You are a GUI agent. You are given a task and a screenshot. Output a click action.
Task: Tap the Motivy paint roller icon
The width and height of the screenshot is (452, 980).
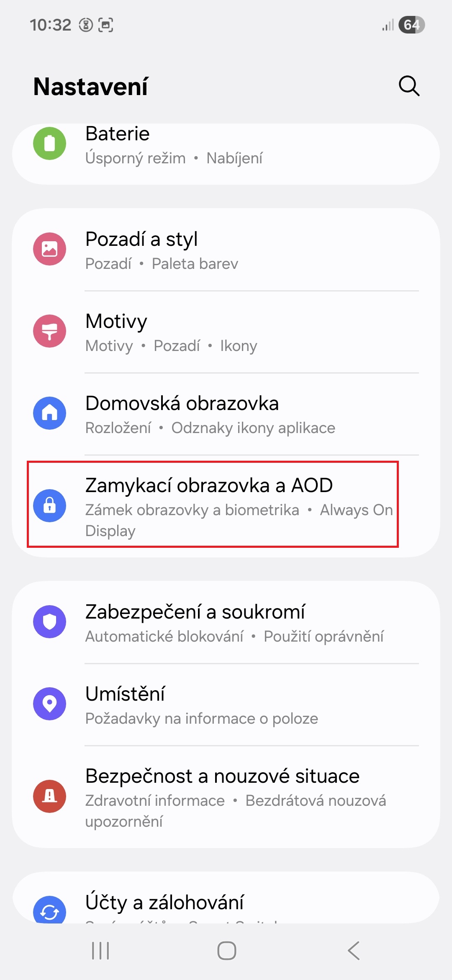[x=50, y=331]
